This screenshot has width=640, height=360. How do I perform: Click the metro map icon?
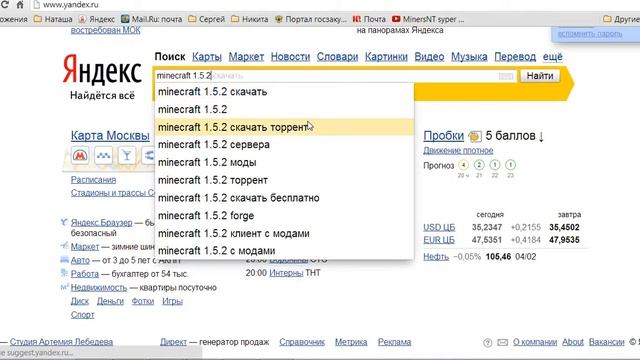(x=80, y=156)
